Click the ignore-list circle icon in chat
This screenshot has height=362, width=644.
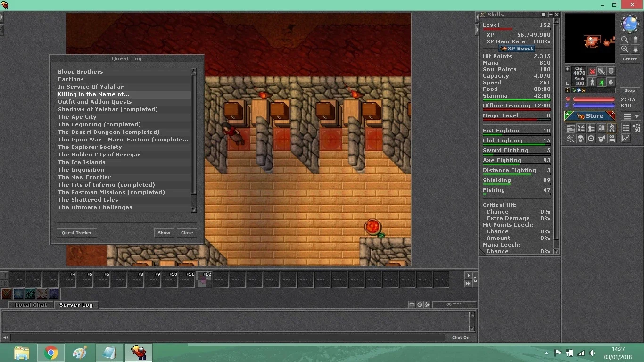pyautogui.click(x=420, y=304)
